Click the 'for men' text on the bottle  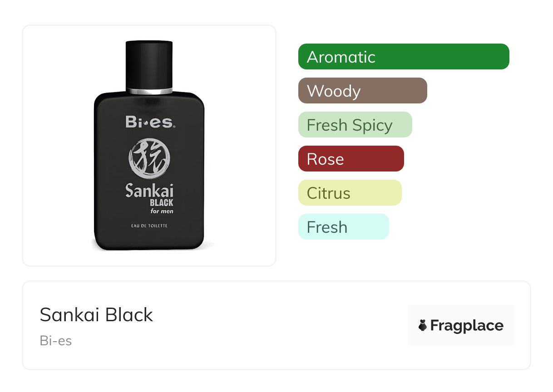point(162,211)
